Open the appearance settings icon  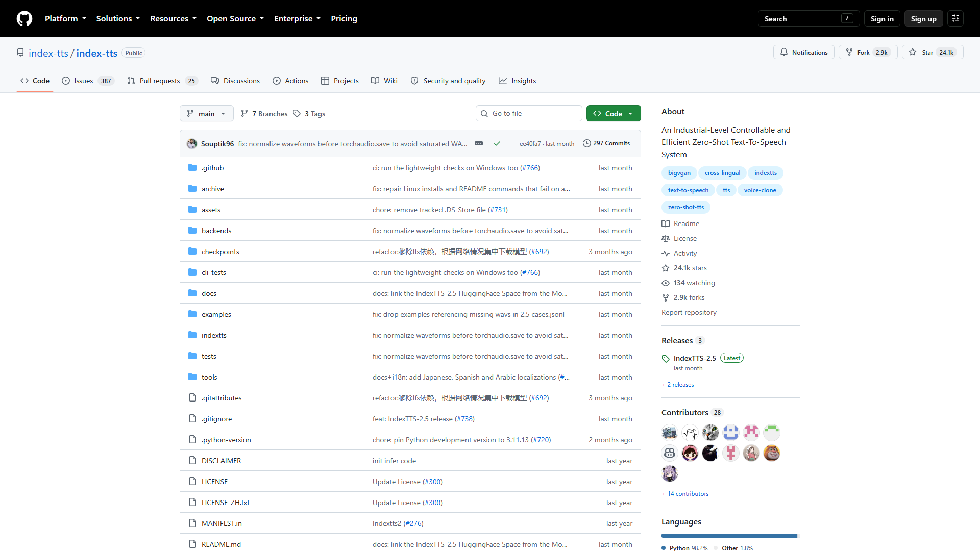point(955,19)
